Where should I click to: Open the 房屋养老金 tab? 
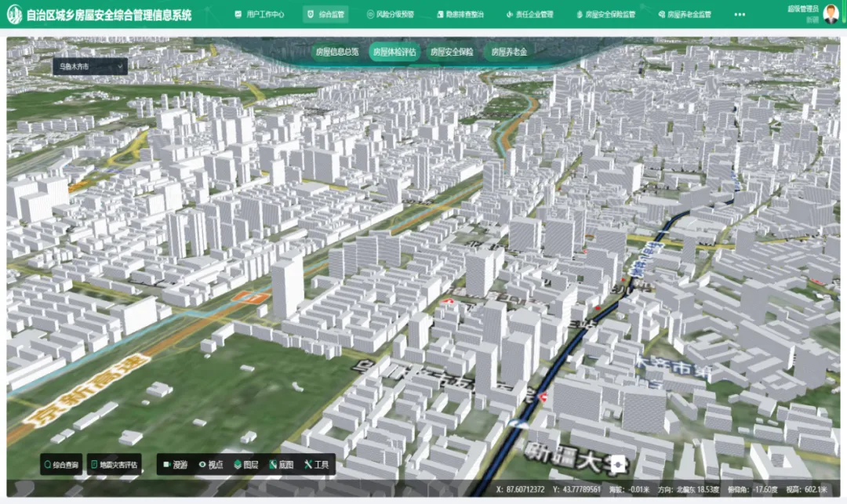[508, 53]
